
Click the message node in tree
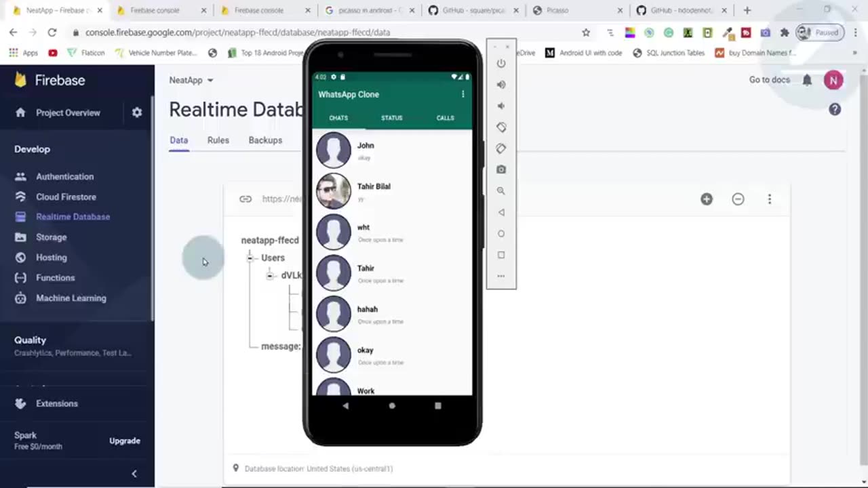point(281,346)
